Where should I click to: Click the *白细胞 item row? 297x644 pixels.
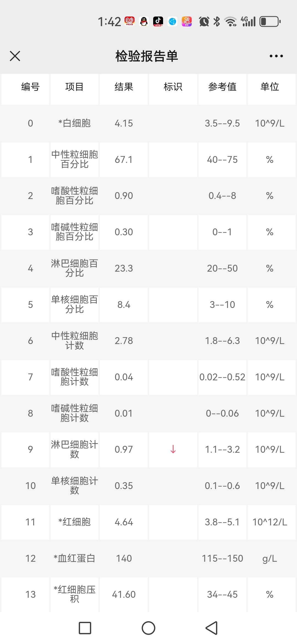(x=75, y=123)
